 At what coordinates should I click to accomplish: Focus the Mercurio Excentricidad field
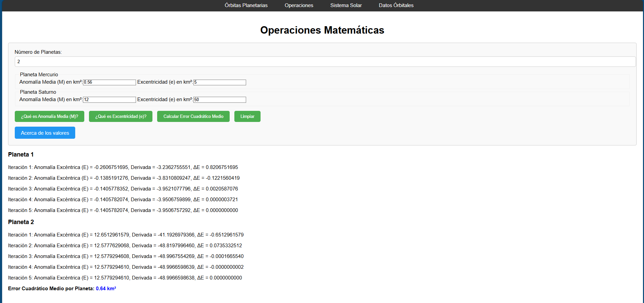coord(220,82)
